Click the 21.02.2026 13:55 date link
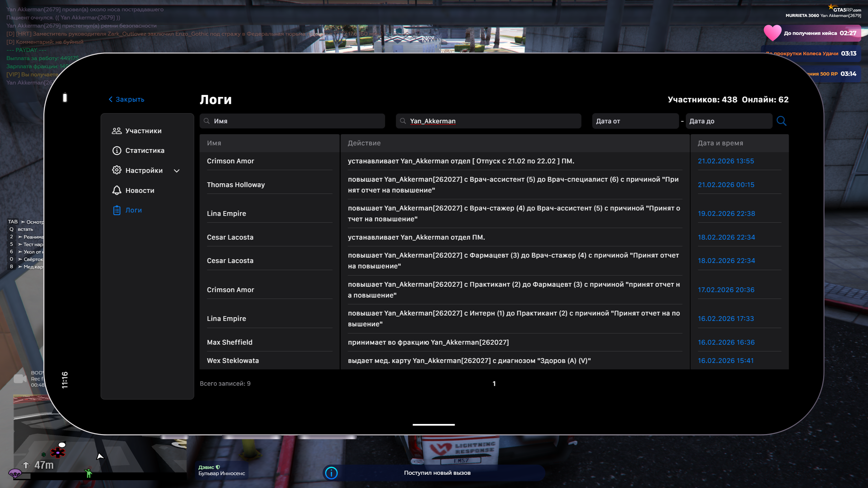Viewport: 868px width, 488px height. tap(726, 161)
